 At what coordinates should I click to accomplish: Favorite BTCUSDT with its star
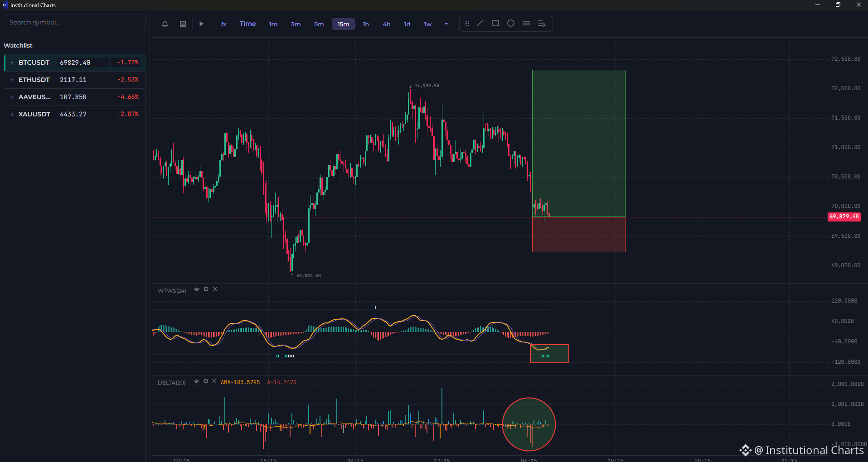[12, 63]
